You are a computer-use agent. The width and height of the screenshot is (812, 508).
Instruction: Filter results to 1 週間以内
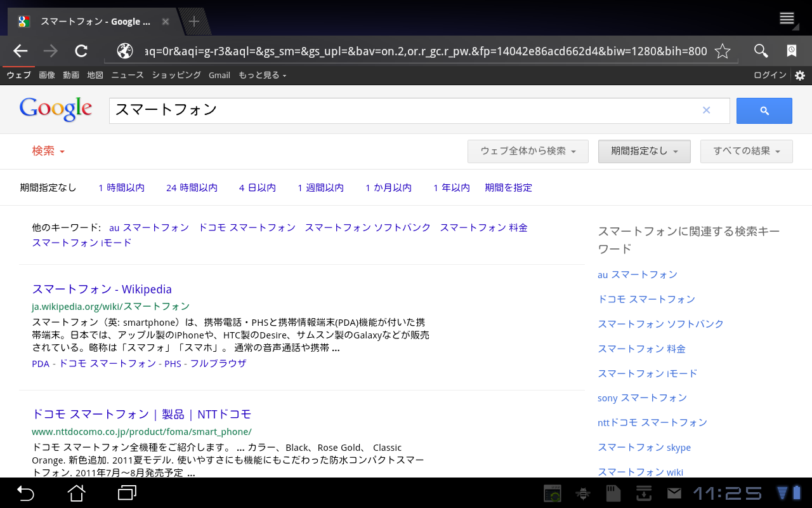click(x=320, y=187)
